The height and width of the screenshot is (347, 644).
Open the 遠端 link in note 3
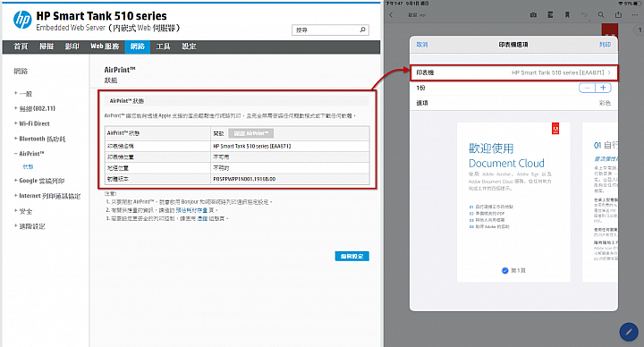[202, 218]
